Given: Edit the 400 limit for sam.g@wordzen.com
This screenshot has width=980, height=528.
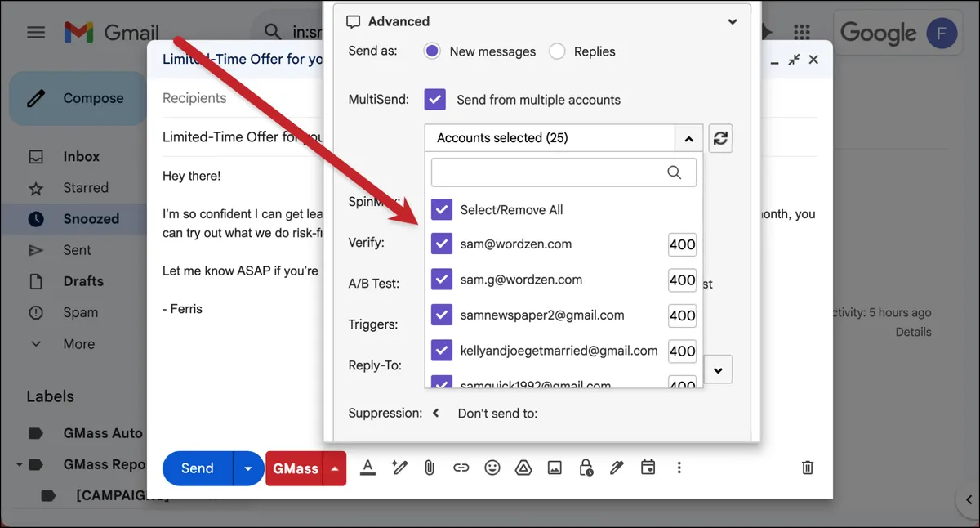Looking at the screenshot, I should (x=683, y=280).
